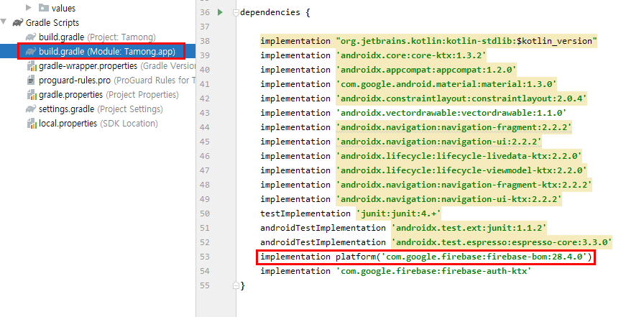Click the kotlin-stdlib dependency string

pyautogui.click(x=466, y=41)
